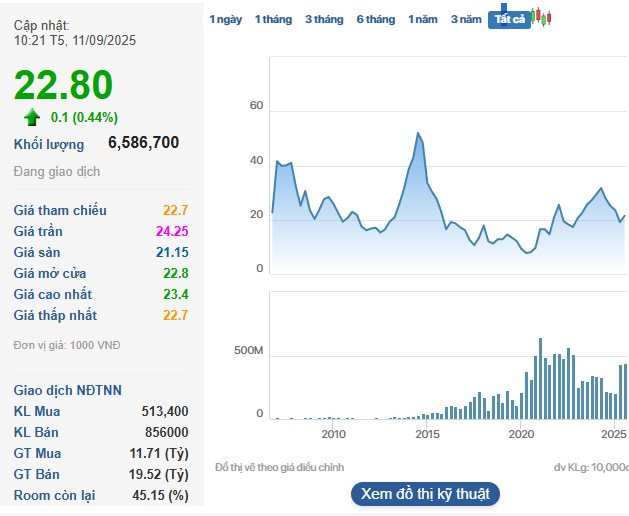Select the 'Tất cả' range tab
The image size is (629, 516).
click(x=509, y=20)
